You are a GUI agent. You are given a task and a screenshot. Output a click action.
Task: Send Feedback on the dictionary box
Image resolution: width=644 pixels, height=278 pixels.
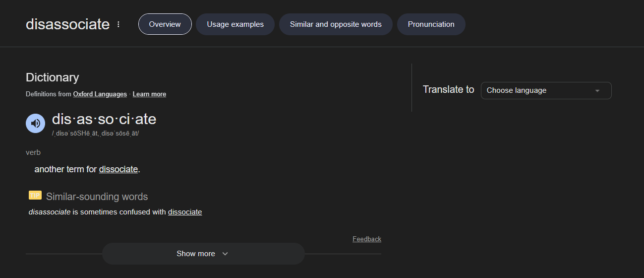coord(367,239)
